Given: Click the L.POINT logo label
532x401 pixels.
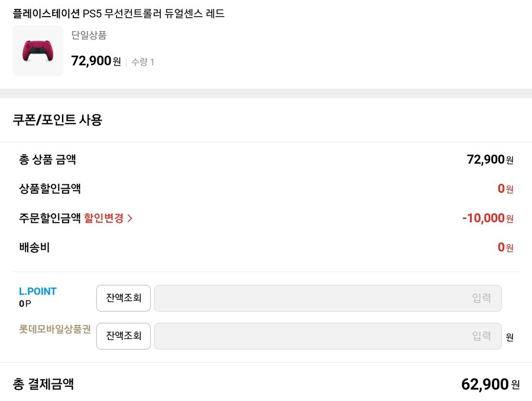Looking at the screenshot, I should point(38,291).
